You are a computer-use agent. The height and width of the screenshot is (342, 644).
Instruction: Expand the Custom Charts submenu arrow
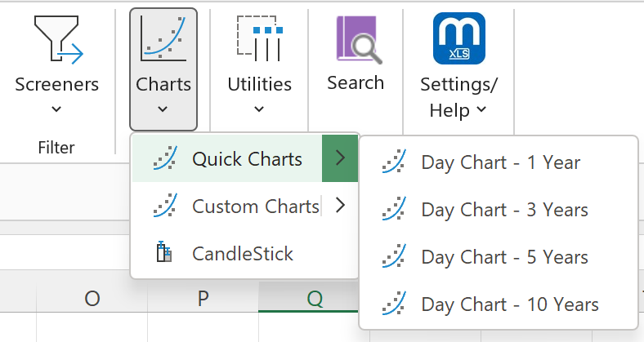click(340, 205)
